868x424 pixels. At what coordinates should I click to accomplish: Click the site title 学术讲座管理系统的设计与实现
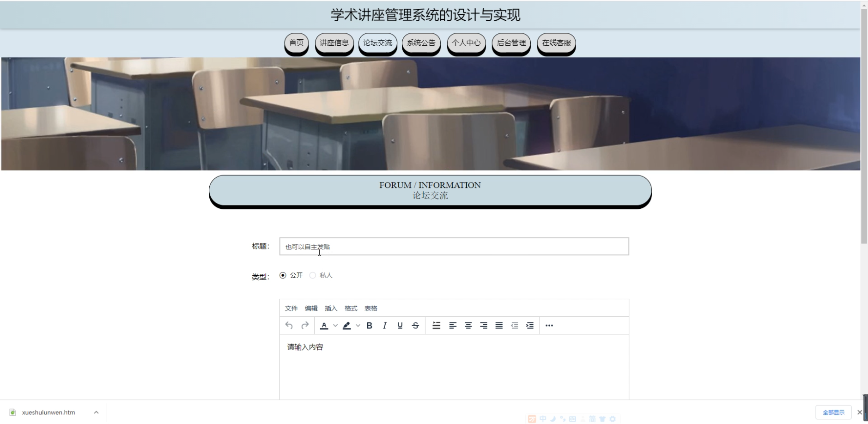point(425,15)
